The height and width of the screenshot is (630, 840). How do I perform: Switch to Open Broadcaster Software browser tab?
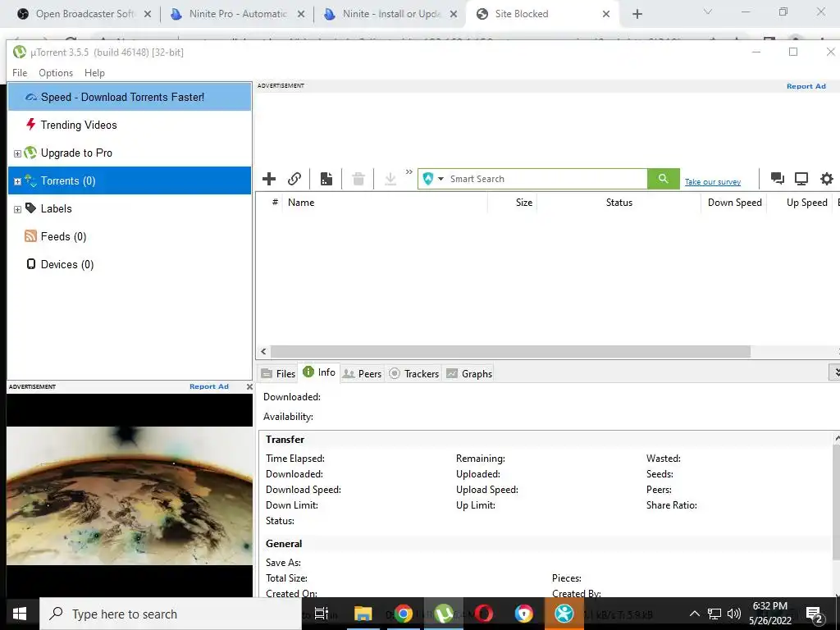[x=85, y=14]
